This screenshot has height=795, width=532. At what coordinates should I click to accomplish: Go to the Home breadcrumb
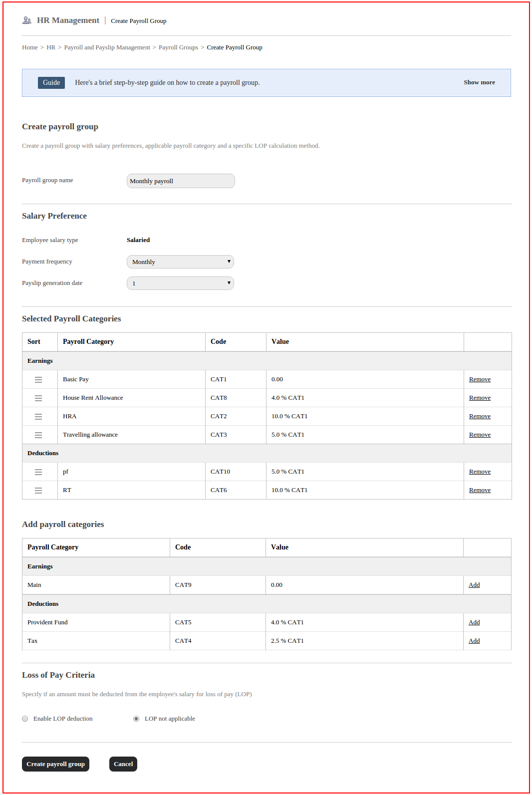pyautogui.click(x=30, y=47)
